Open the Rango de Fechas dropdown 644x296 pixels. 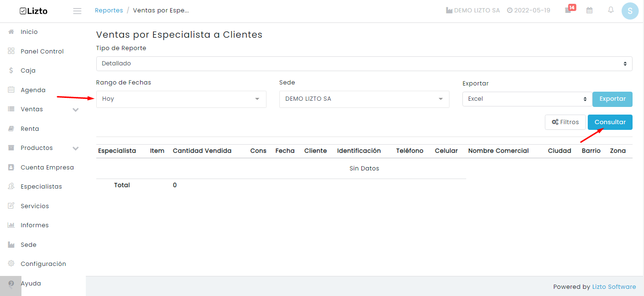coord(181,99)
